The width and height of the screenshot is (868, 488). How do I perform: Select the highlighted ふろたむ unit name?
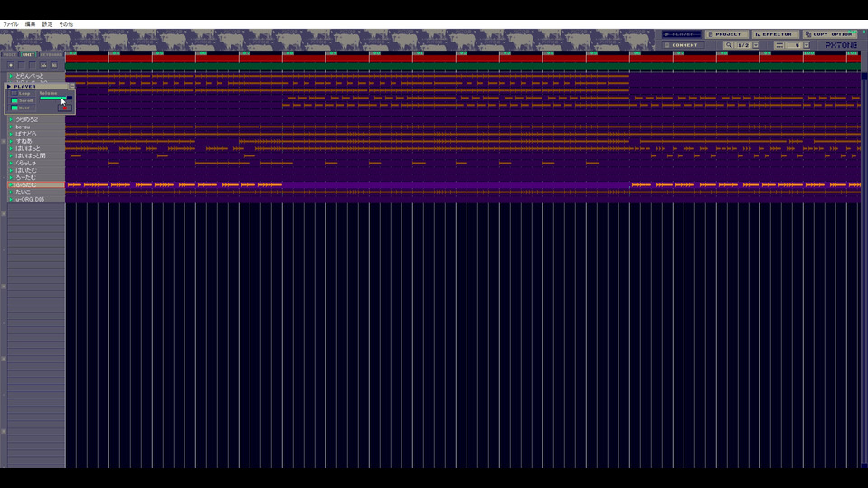pos(26,184)
